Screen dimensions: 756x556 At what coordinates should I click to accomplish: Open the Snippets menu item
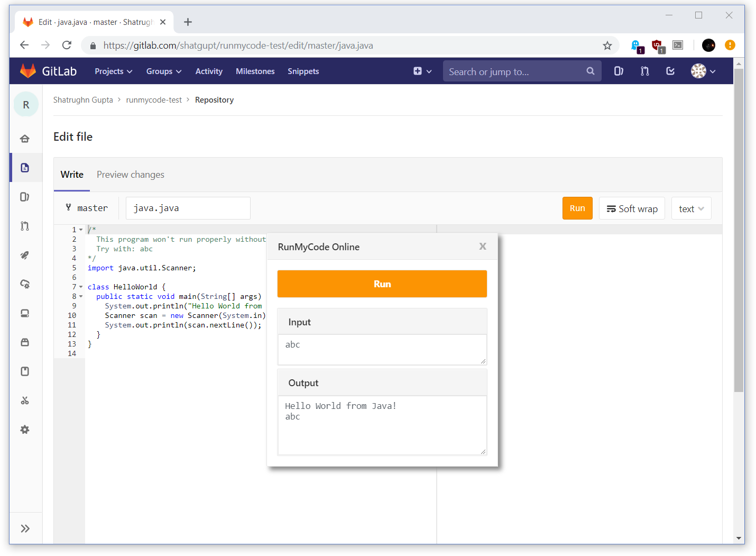pos(303,71)
